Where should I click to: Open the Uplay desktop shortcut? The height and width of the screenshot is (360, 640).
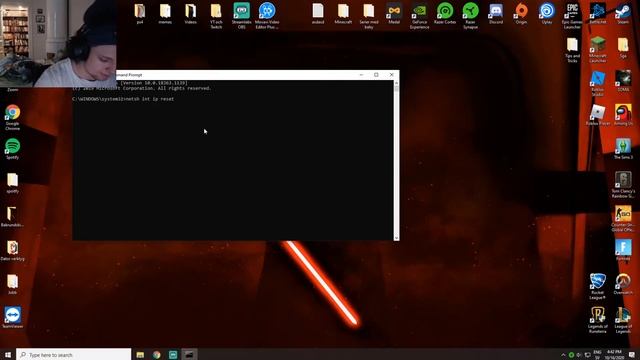(x=547, y=13)
